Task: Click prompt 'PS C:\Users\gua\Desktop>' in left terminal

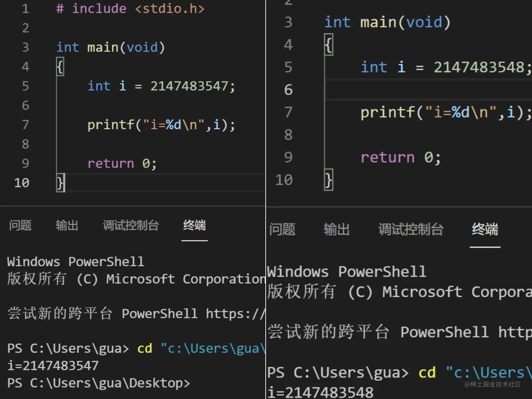Action: tap(99, 383)
